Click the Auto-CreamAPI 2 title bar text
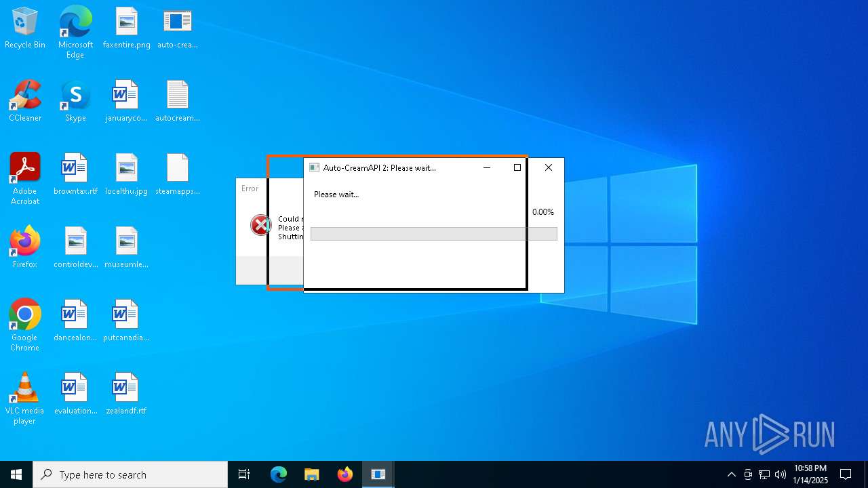 380,167
